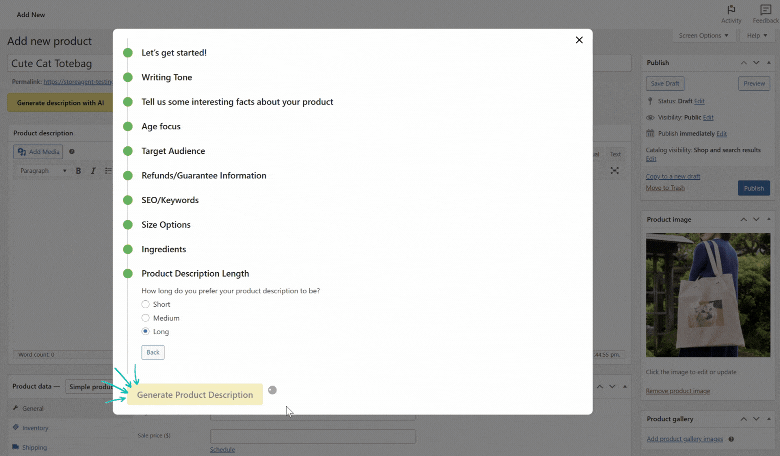Open the Activity panel icon
780x456 pixels.
point(731,14)
